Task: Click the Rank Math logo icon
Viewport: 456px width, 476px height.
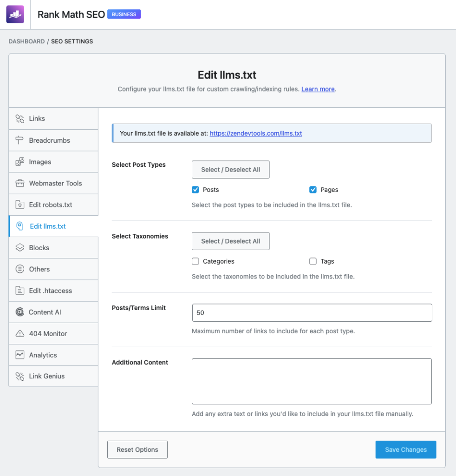Action: [x=15, y=14]
